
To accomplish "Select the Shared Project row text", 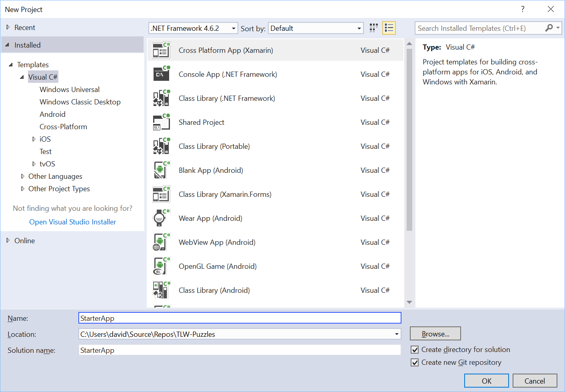I will [x=202, y=122].
